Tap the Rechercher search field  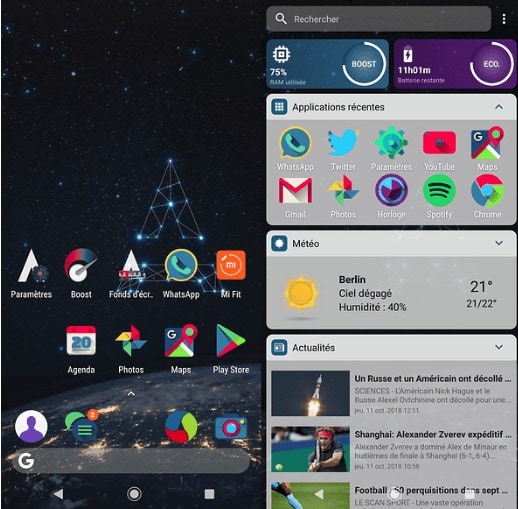coord(379,19)
